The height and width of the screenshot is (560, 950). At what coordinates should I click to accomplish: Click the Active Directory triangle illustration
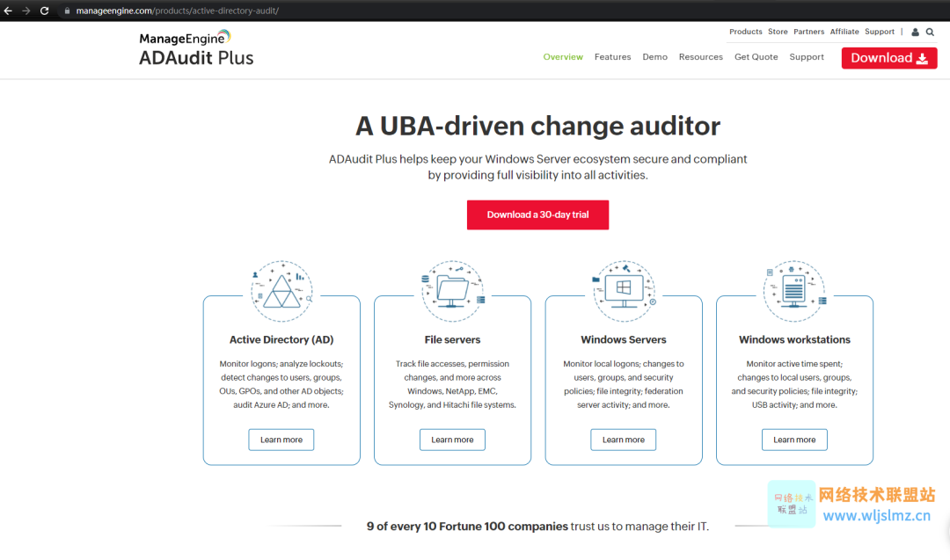[281, 291]
